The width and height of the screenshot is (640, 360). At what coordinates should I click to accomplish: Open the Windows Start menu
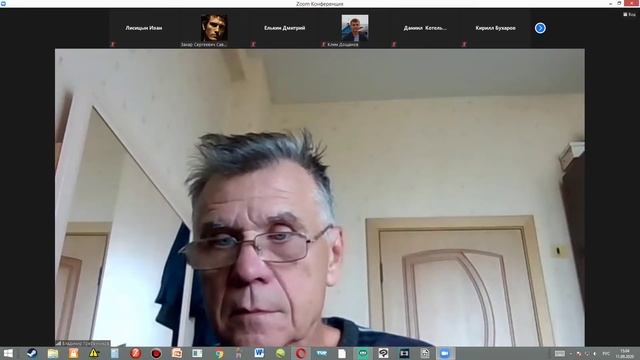coord(8,353)
